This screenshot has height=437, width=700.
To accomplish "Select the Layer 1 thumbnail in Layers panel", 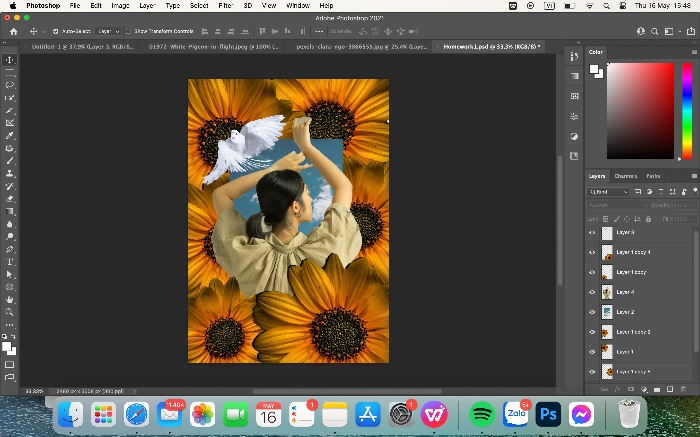I will (x=607, y=352).
